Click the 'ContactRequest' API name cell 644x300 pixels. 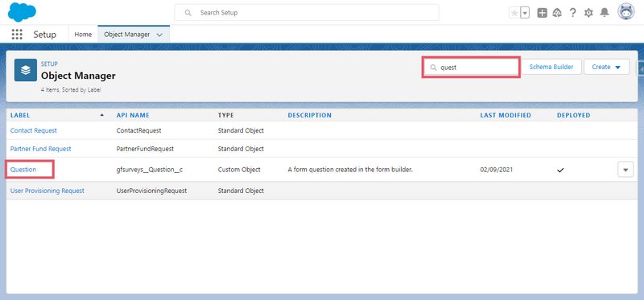pyautogui.click(x=138, y=130)
